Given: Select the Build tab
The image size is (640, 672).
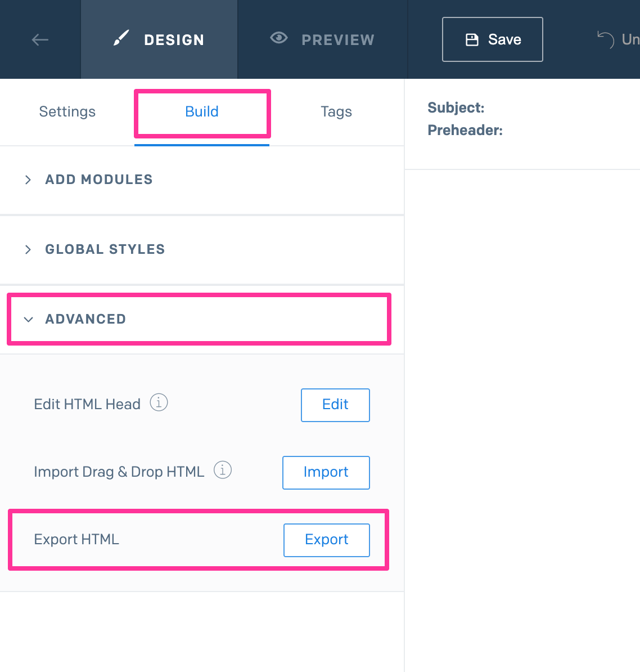Looking at the screenshot, I should (x=202, y=112).
